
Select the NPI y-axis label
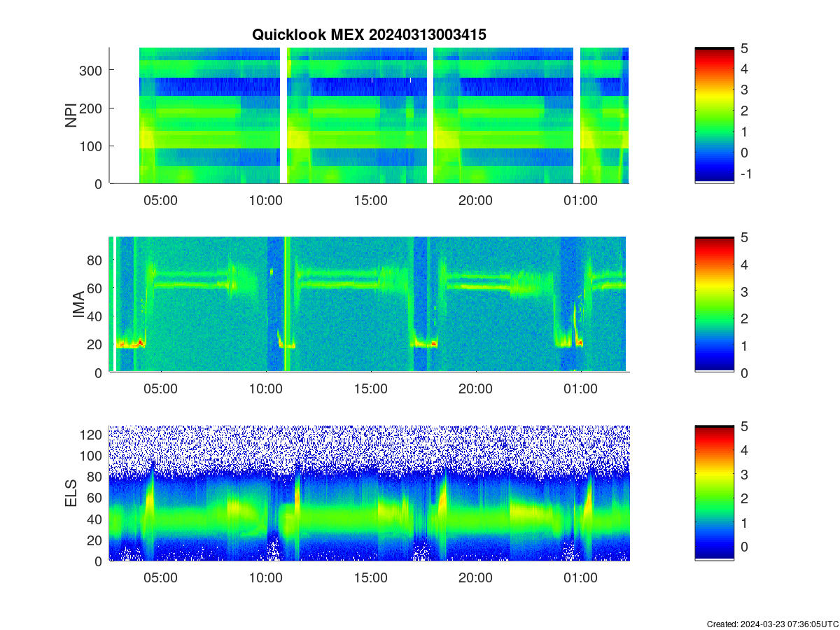coord(71,115)
